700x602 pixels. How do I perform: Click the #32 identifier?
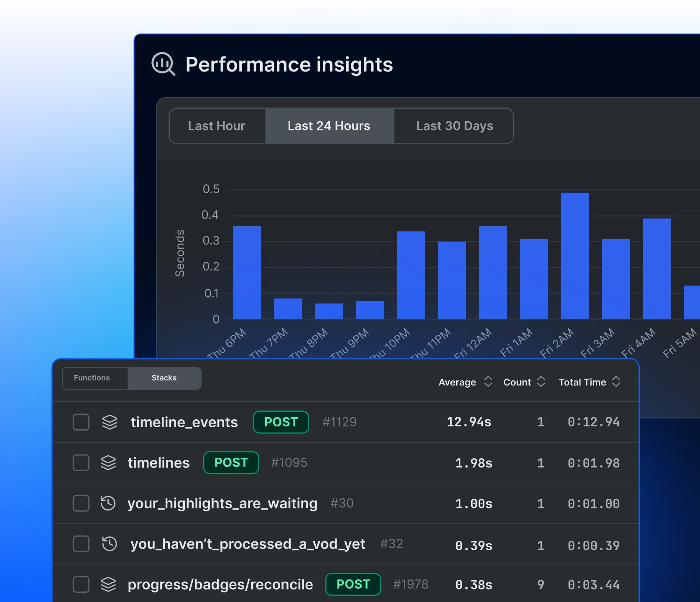(x=392, y=544)
